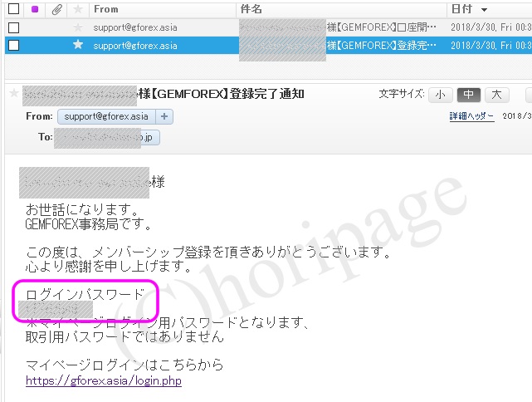Screen dimensions: 532x402
Task: Click the 心より感謝を申し上げます line
Action: (109, 266)
